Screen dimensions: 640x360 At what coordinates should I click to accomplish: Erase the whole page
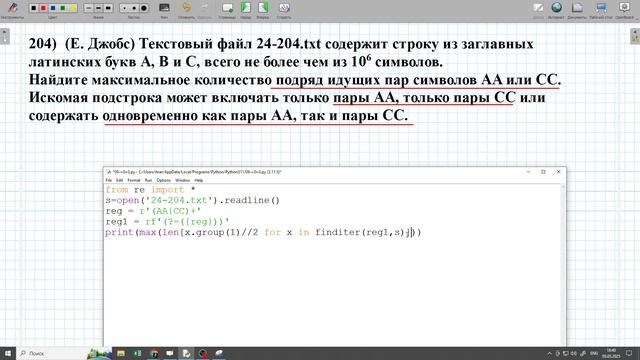(284, 9)
